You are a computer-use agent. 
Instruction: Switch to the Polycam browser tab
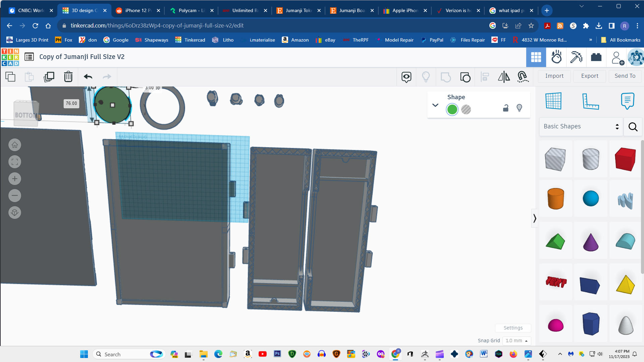click(192, 10)
